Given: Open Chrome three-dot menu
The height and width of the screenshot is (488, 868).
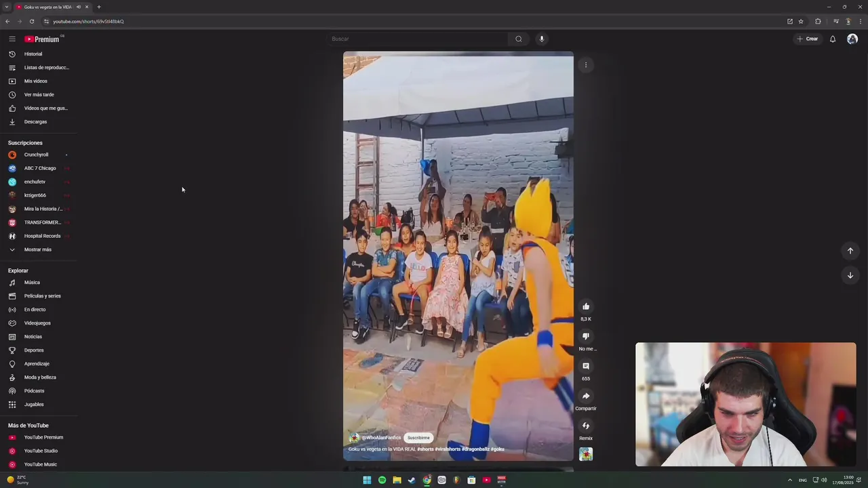Looking at the screenshot, I should (x=861, y=21).
